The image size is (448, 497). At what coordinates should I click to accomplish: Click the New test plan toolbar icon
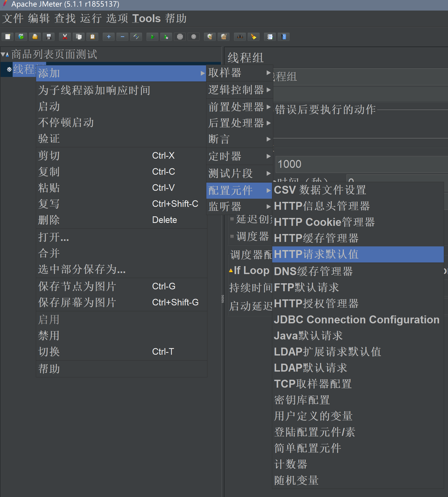(8, 37)
